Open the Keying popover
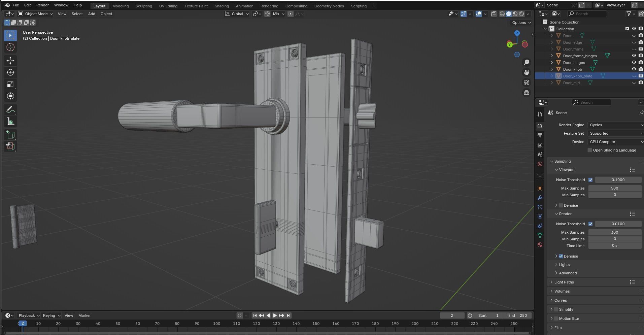The width and height of the screenshot is (644, 335). (51, 315)
